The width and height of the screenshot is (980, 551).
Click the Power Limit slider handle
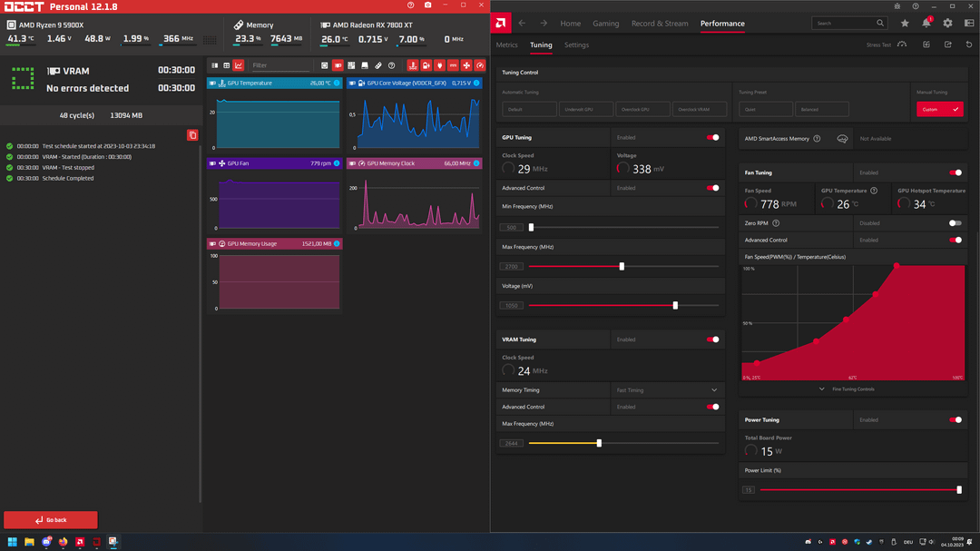[x=959, y=489]
